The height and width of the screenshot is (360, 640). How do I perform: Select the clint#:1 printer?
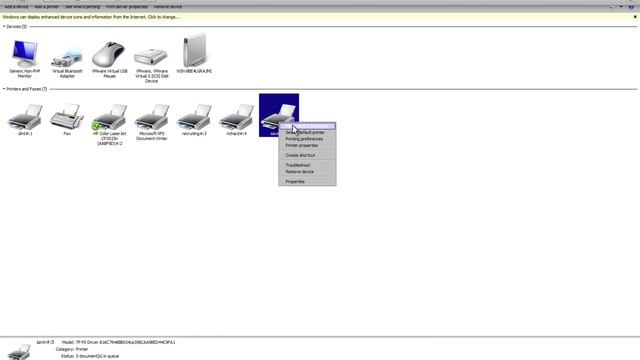coord(25,119)
